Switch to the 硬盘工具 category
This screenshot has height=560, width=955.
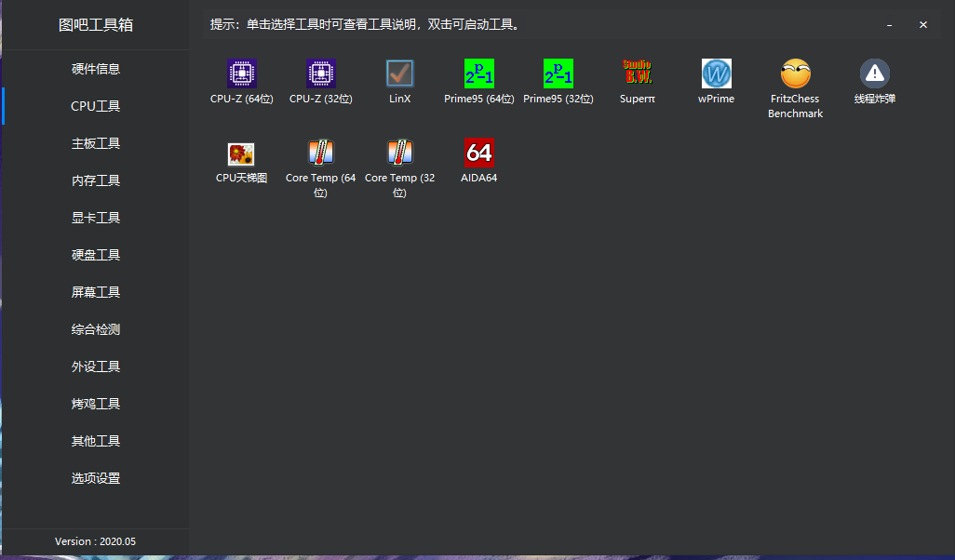pyautogui.click(x=96, y=255)
